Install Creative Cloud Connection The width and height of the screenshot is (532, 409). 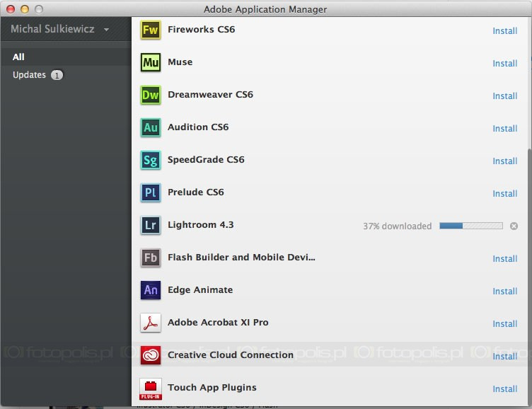505,357
